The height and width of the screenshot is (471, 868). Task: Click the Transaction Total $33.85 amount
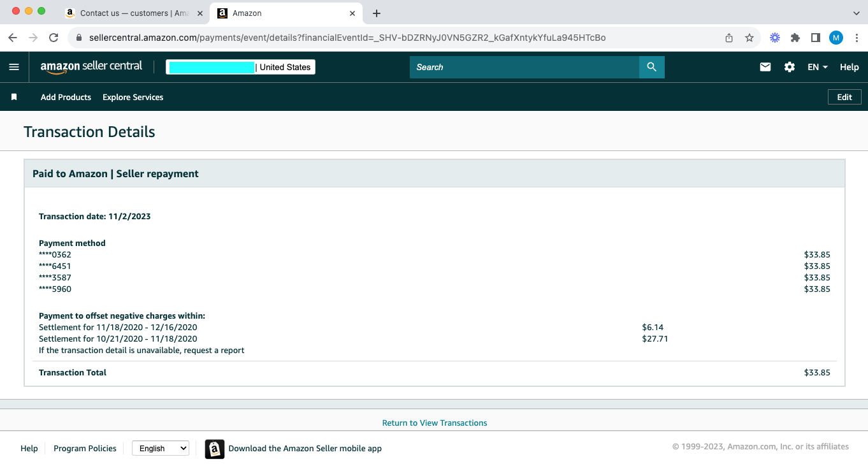[x=817, y=373]
